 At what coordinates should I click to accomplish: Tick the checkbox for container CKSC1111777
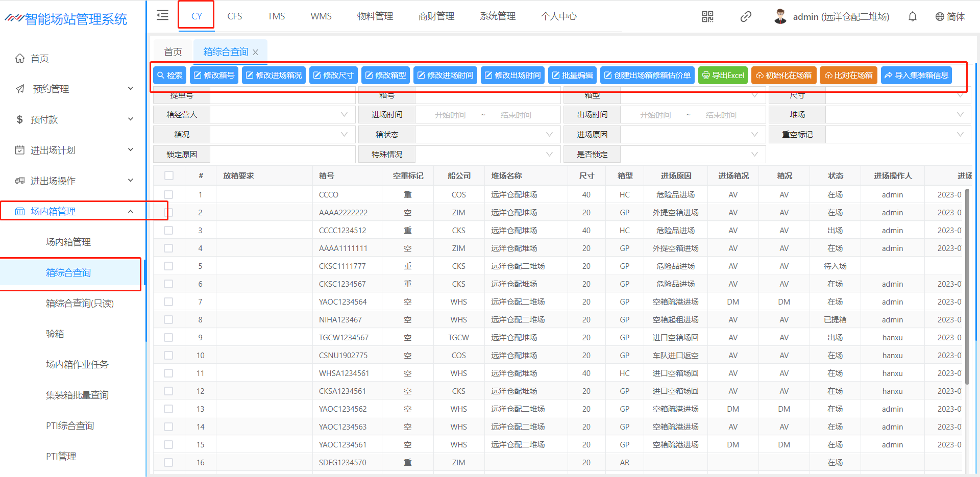[168, 266]
